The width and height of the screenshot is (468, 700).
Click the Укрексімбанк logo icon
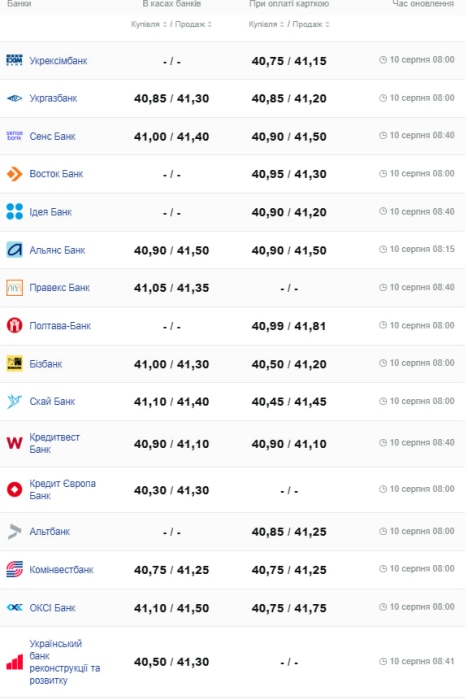click(x=14, y=60)
